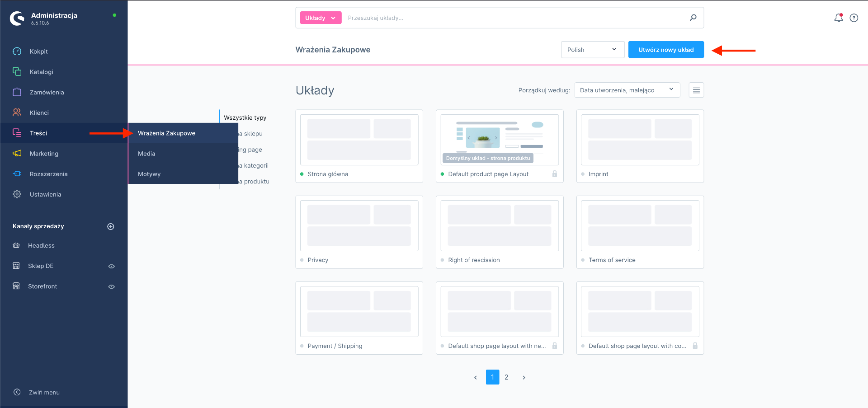Open the Polish language dropdown
Viewport: 868px width, 408px height.
pyautogui.click(x=592, y=50)
